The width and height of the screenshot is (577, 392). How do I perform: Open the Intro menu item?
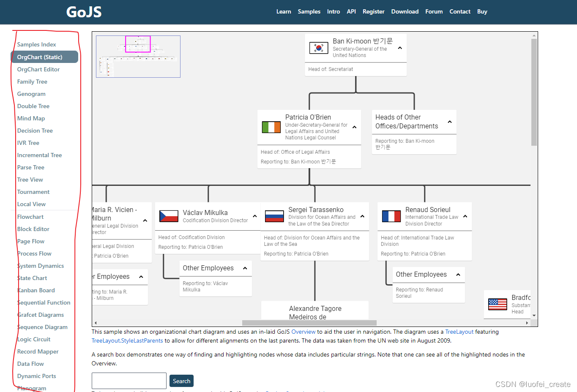334,12
